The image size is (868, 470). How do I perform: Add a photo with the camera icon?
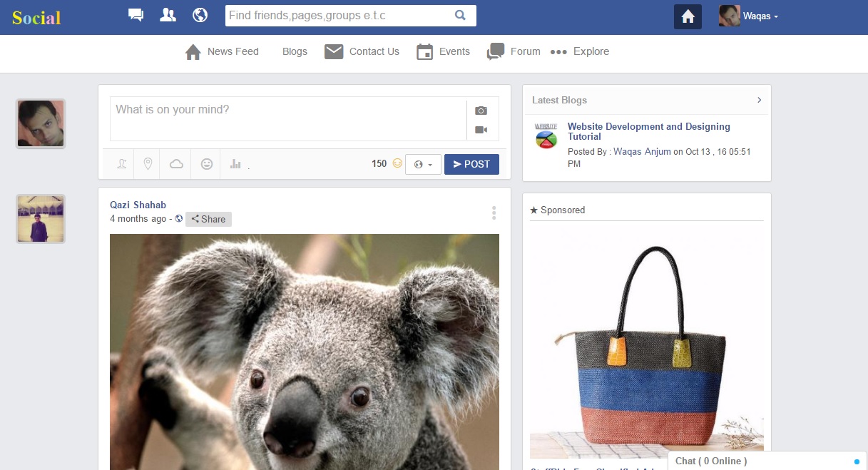(x=481, y=111)
